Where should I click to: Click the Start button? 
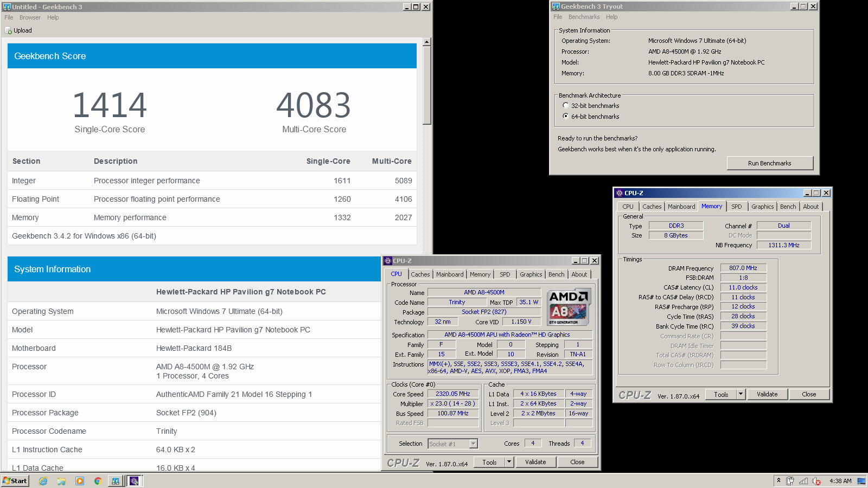(15, 481)
